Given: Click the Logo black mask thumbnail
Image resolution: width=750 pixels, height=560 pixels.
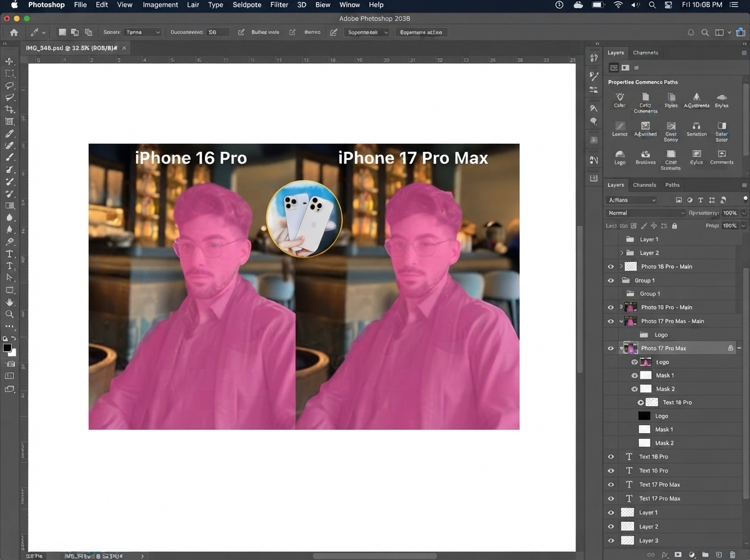Looking at the screenshot, I should (x=644, y=416).
